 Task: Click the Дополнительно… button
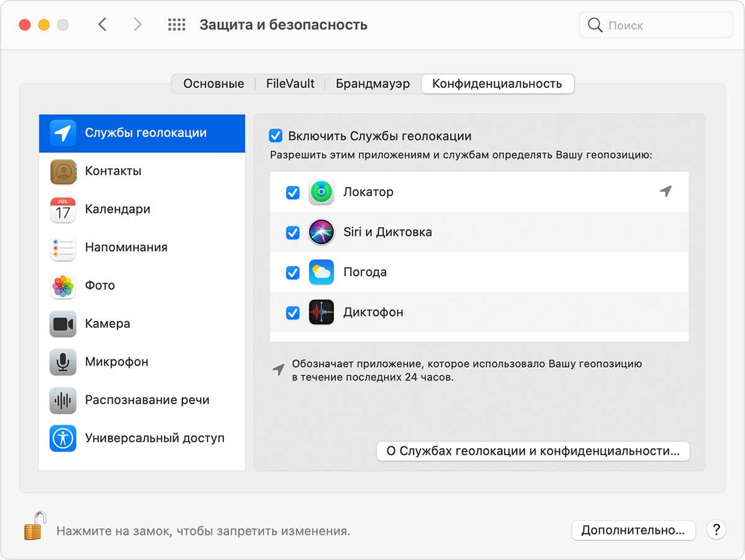pos(633,530)
